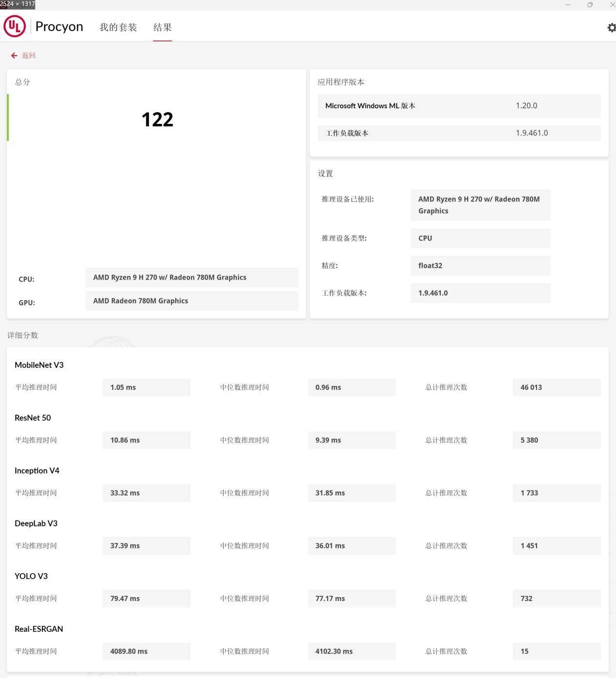Switch to the 我的套装 tab
The height and width of the screenshot is (678, 616).
click(x=118, y=27)
